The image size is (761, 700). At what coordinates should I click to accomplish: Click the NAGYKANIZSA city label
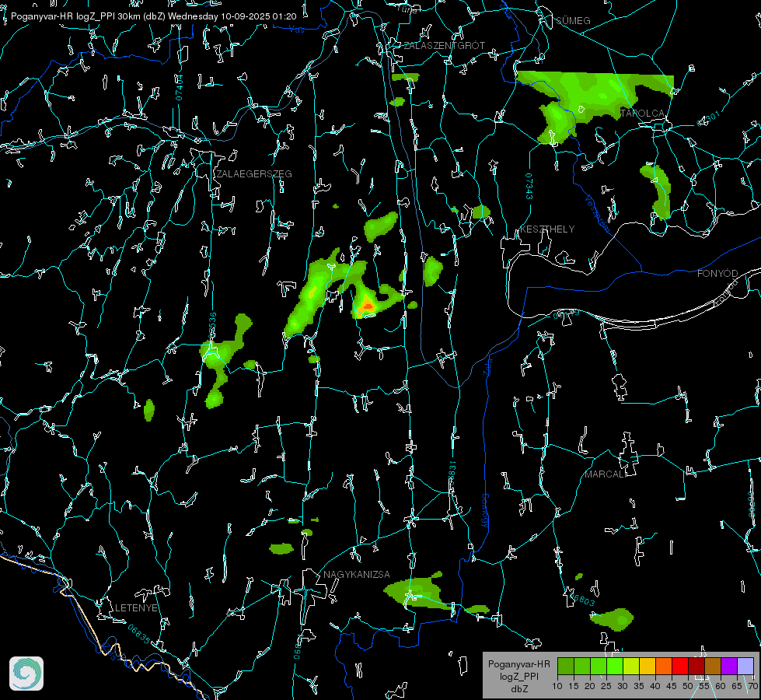click(357, 575)
